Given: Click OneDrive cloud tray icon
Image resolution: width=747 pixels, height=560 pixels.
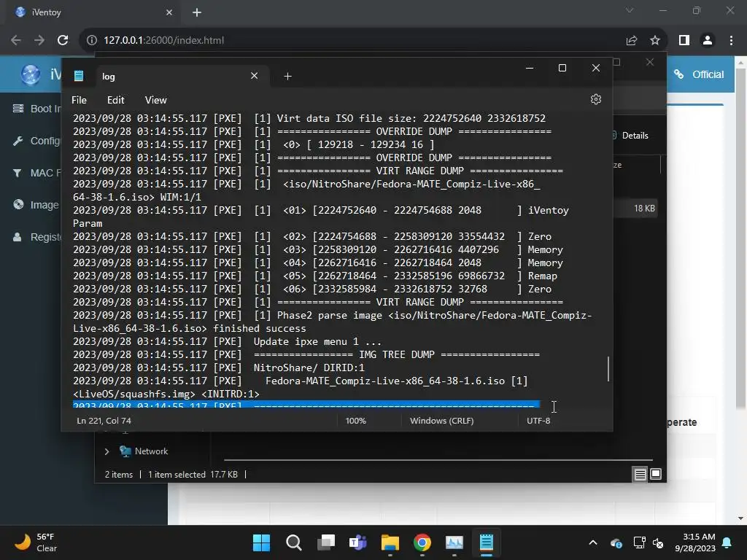Looking at the screenshot, I should point(616,542).
